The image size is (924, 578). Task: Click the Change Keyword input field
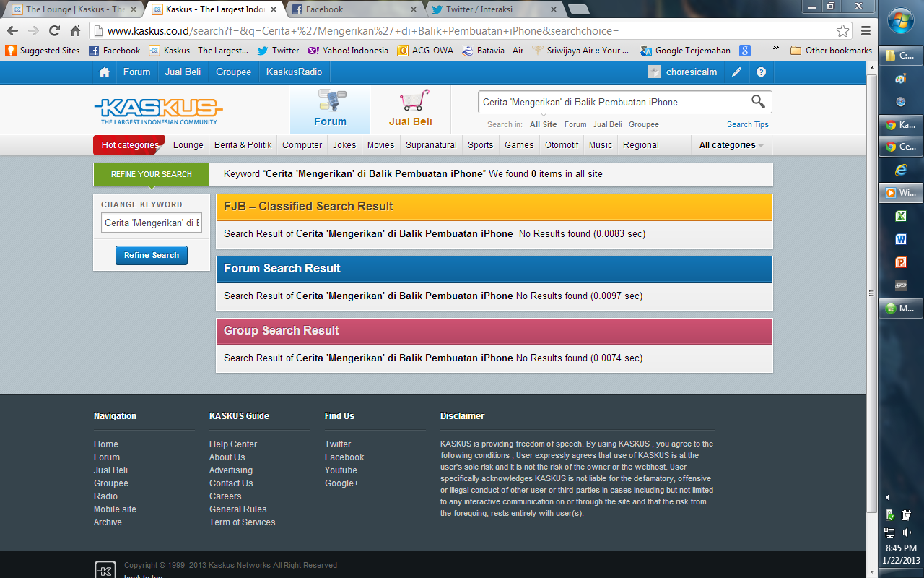(x=152, y=223)
